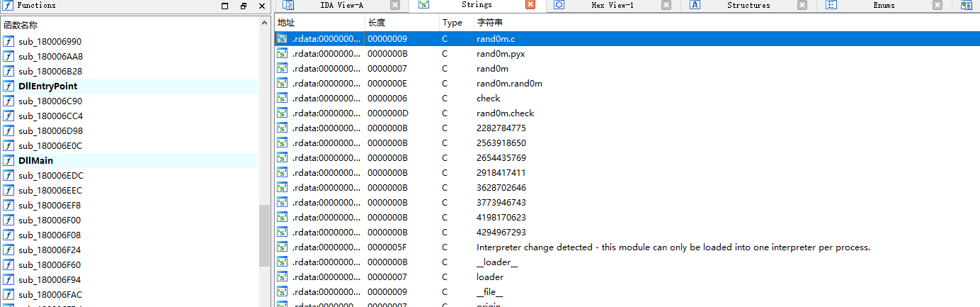980x307 pixels.
Task: Close the IDA View-A tab
Action: (x=395, y=5)
